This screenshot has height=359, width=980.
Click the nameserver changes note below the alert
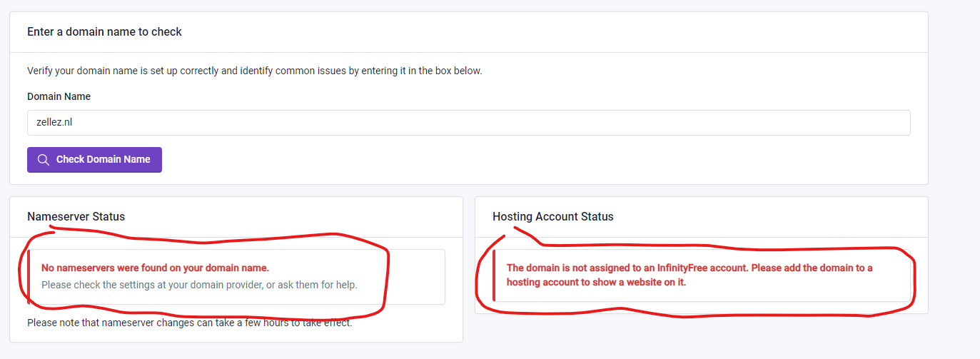pos(189,323)
